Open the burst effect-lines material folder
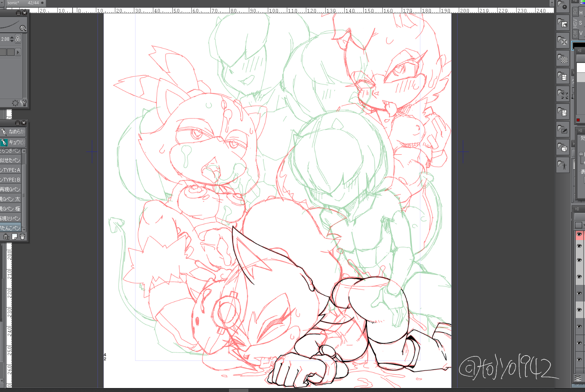The image size is (585, 392). point(563,94)
